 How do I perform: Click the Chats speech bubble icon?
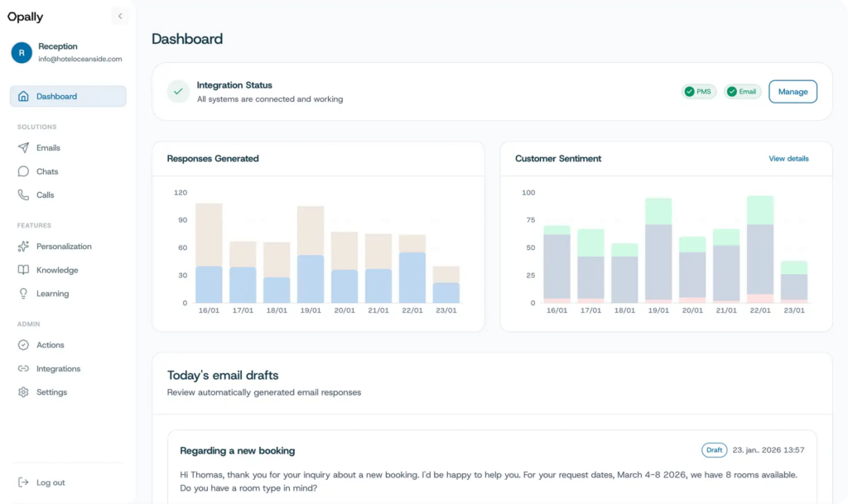tap(23, 171)
